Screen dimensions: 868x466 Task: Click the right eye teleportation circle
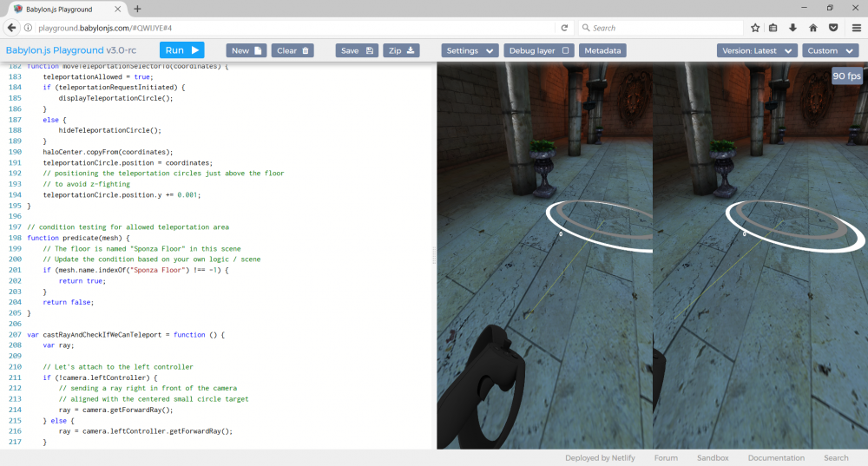(794, 226)
